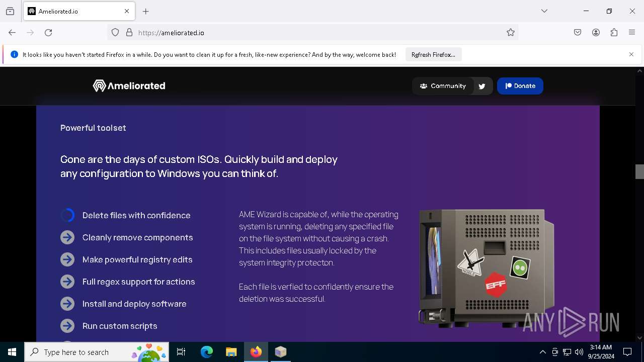Image resolution: width=644 pixels, height=362 pixels.
Task: Open the network tray icon
Action: click(567, 352)
